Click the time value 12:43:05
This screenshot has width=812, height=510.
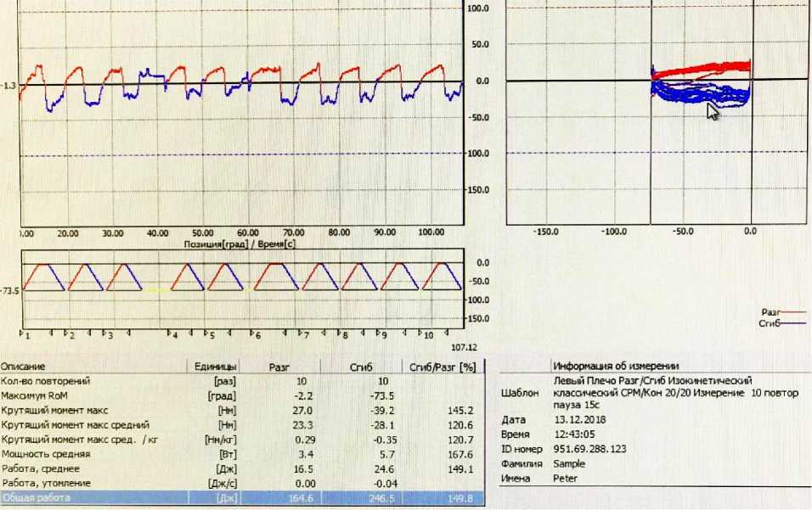tap(574, 434)
